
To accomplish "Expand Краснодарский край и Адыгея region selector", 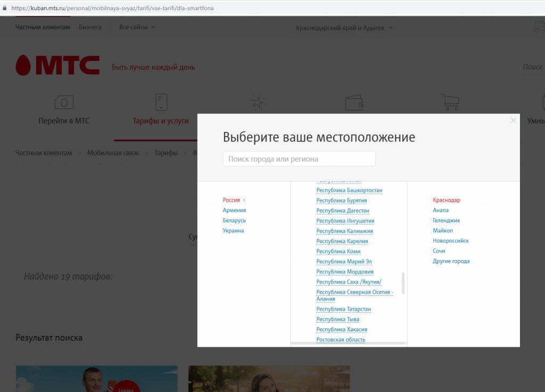I will (x=344, y=28).
